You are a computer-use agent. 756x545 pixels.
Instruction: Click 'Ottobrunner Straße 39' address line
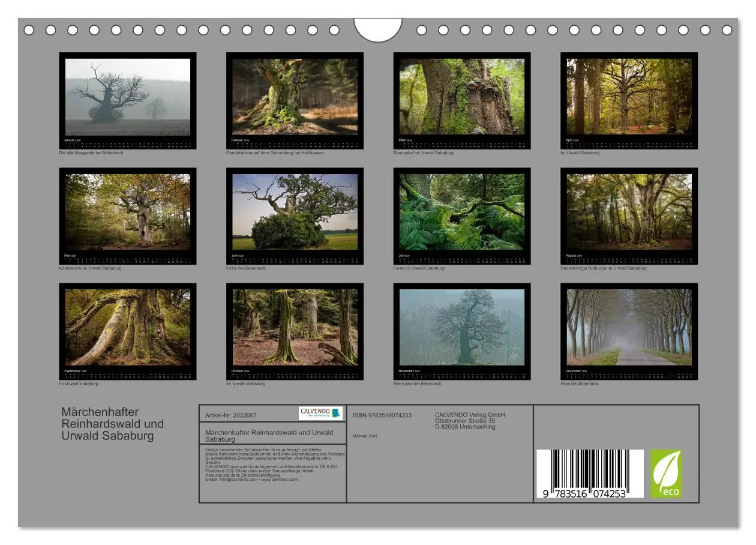465,421
